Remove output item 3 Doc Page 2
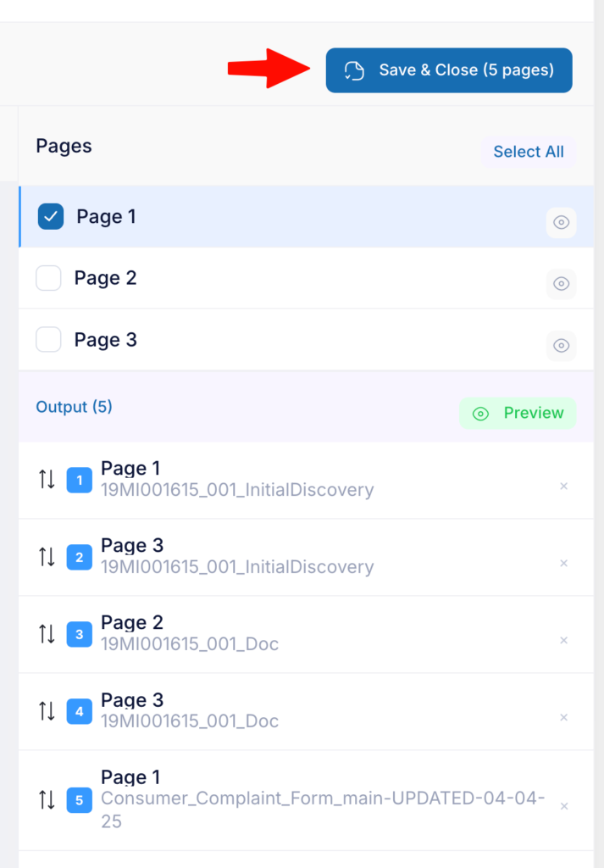The image size is (604, 868). click(x=563, y=640)
